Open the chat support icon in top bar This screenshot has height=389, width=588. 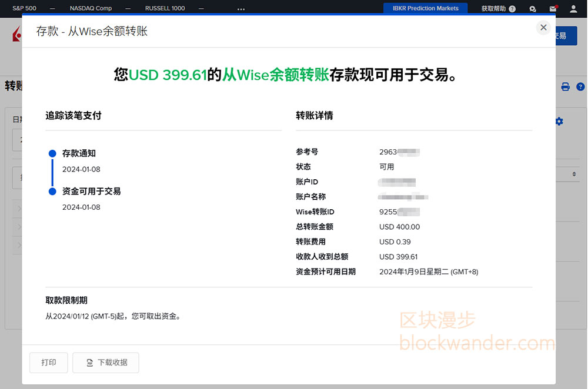click(x=533, y=9)
